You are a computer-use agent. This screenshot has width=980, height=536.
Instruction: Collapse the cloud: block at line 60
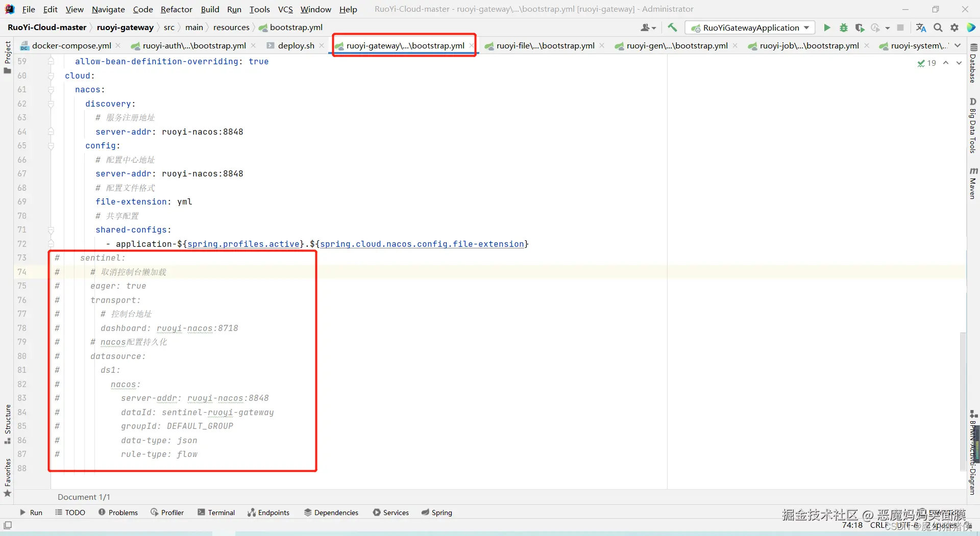(x=51, y=75)
